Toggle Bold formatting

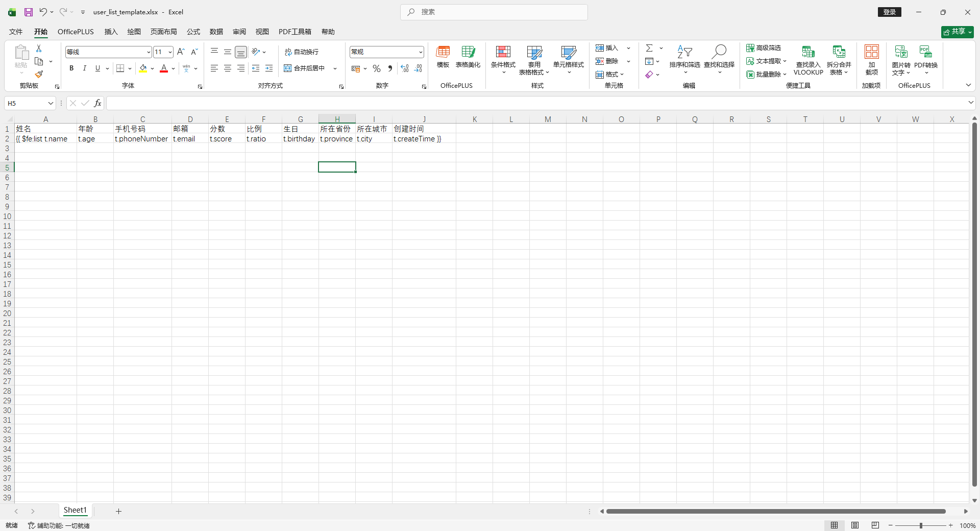point(71,68)
